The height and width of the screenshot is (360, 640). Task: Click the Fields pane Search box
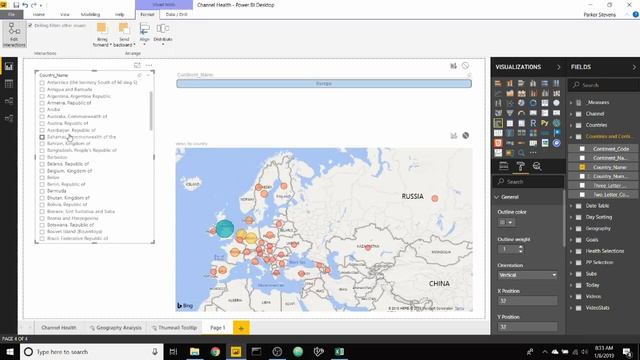[603, 85]
